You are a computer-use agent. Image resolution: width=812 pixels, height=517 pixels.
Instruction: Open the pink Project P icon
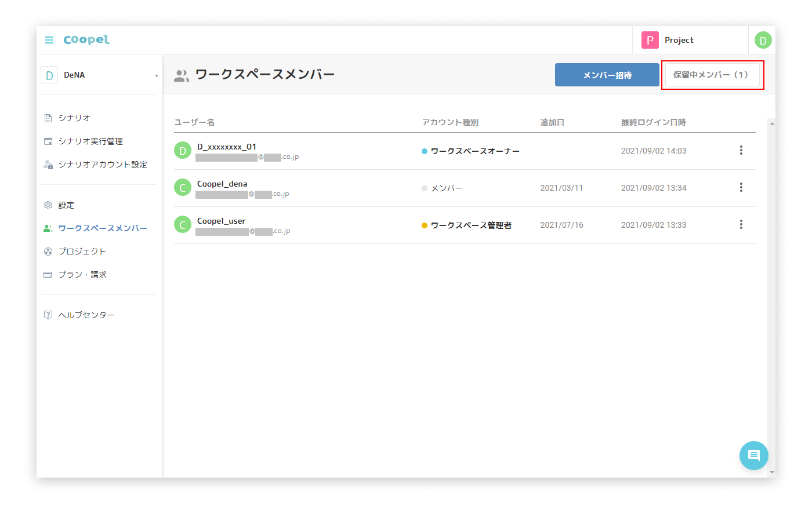coord(650,40)
